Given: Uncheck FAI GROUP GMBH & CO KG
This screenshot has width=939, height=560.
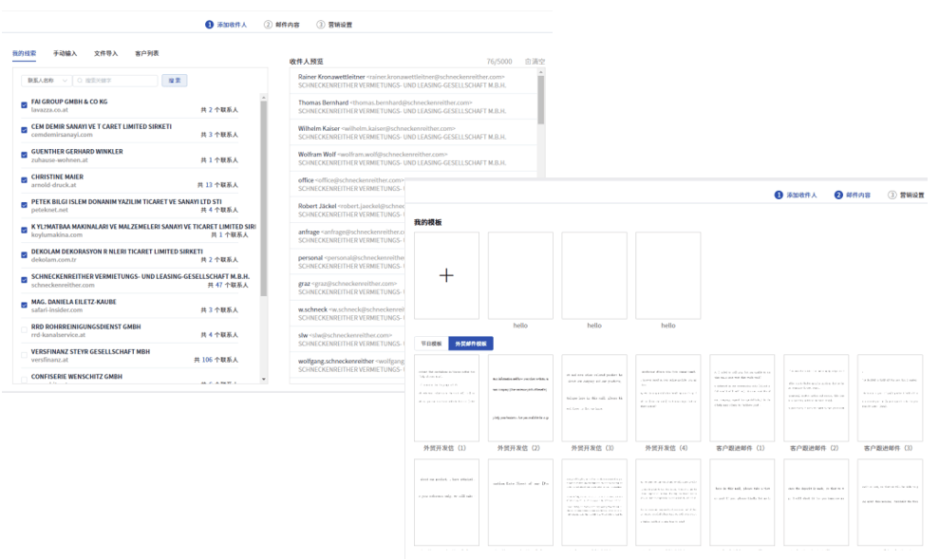Looking at the screenshot, I should pyautogui.click(x=24, y=105).
